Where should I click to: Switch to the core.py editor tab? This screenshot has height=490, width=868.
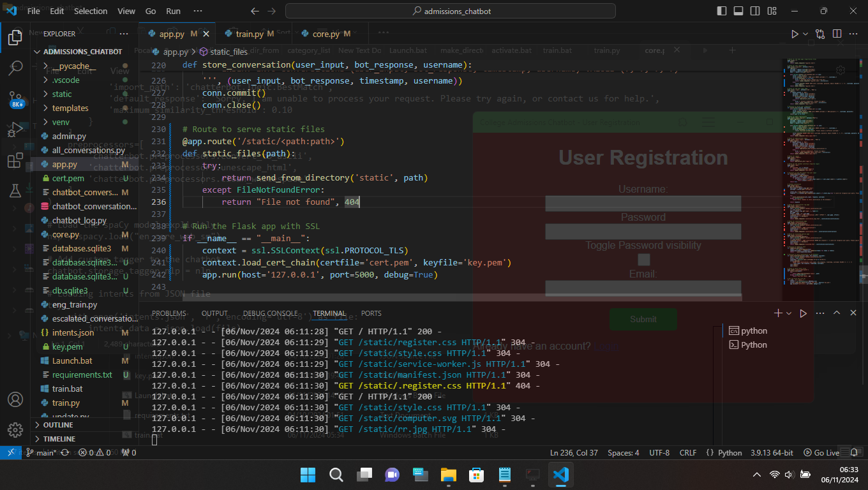[331, 34]
